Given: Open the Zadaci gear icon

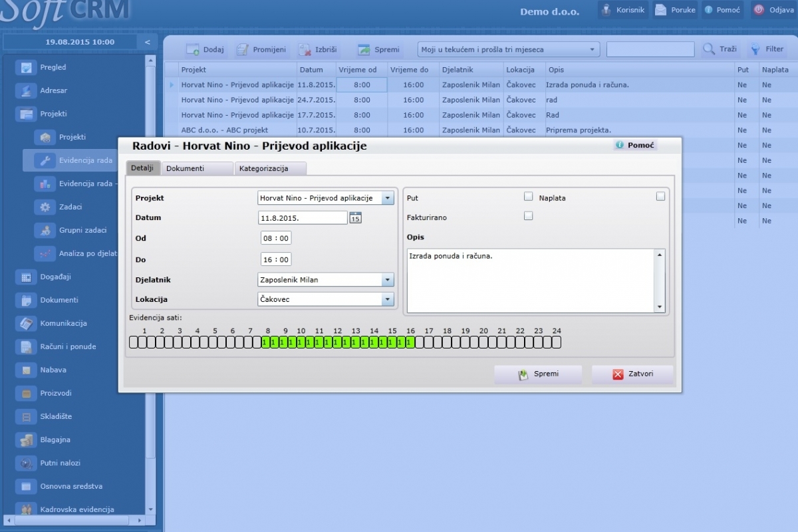Looking at the screenshot, I should tap(45, 207).
